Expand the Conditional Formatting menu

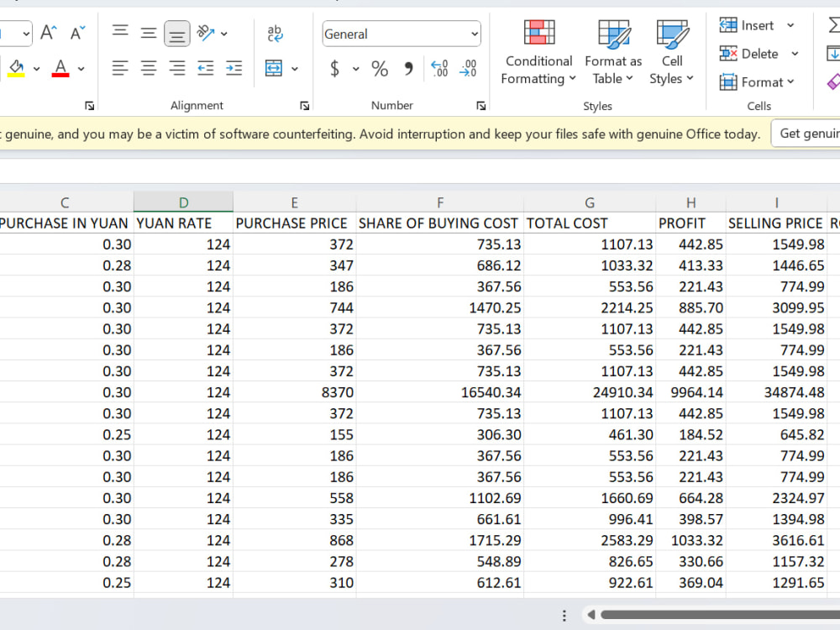pos(538,52)
